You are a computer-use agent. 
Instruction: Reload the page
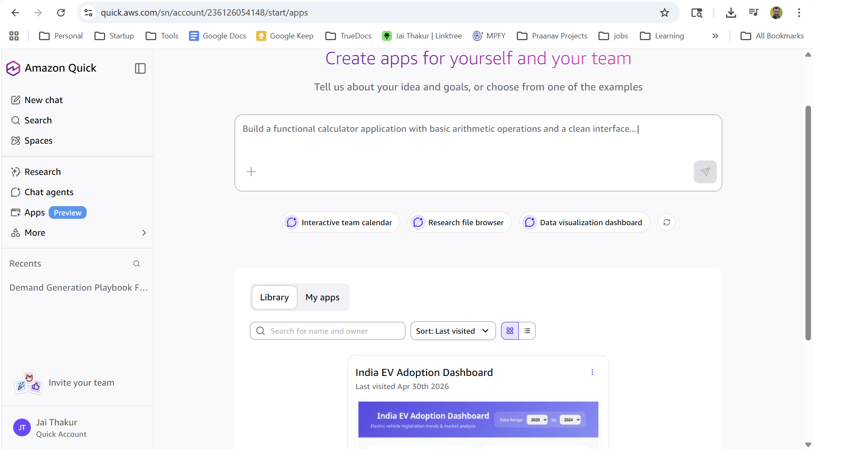click(x=61, y=13)
